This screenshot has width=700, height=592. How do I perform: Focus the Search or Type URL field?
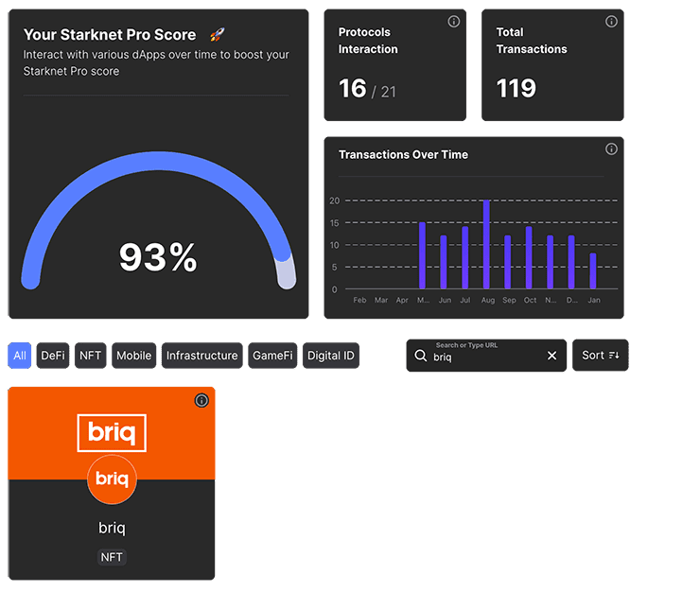tap(486, 356)
